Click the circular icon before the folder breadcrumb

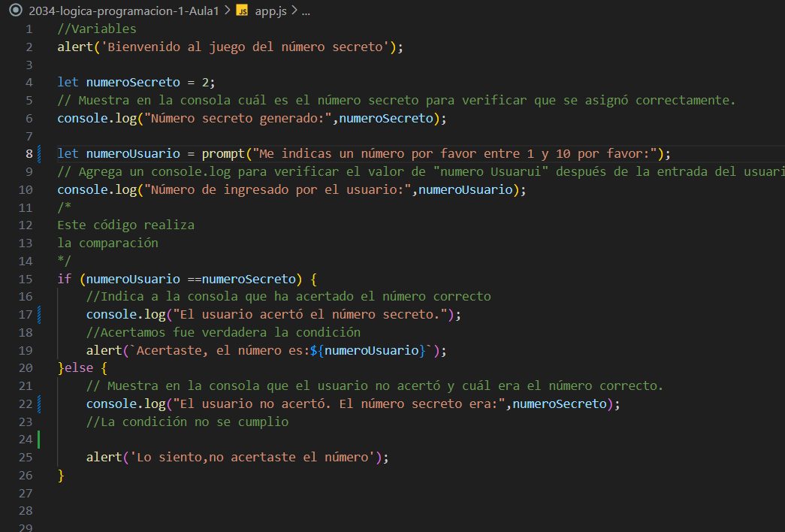coord(16,10)
